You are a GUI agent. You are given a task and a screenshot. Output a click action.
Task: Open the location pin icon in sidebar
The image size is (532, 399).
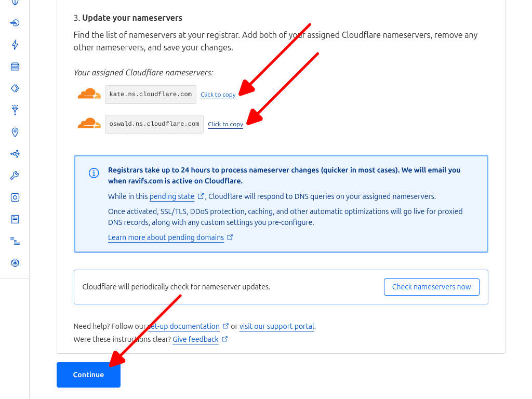click(14, 132)
